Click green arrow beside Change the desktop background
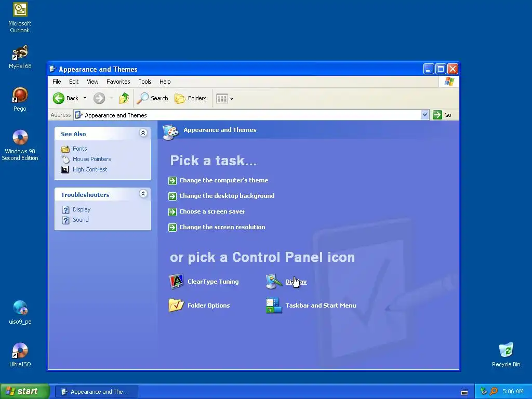This screenshot has height=399, width=532. (x=172, y=196)
